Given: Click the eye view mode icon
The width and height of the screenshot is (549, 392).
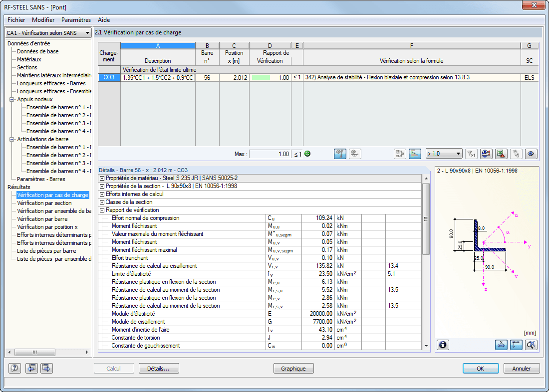Looking at the screenshot, I should tap(531, 154).
